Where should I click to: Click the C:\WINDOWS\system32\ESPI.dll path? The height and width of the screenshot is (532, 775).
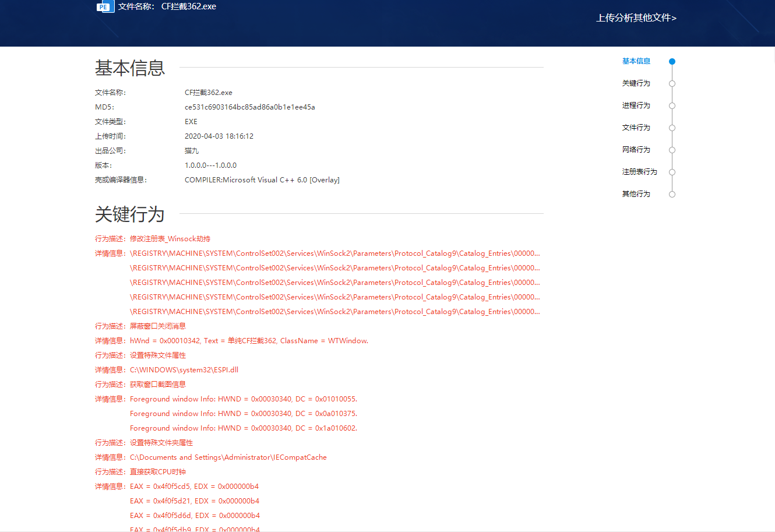point(184,370)
